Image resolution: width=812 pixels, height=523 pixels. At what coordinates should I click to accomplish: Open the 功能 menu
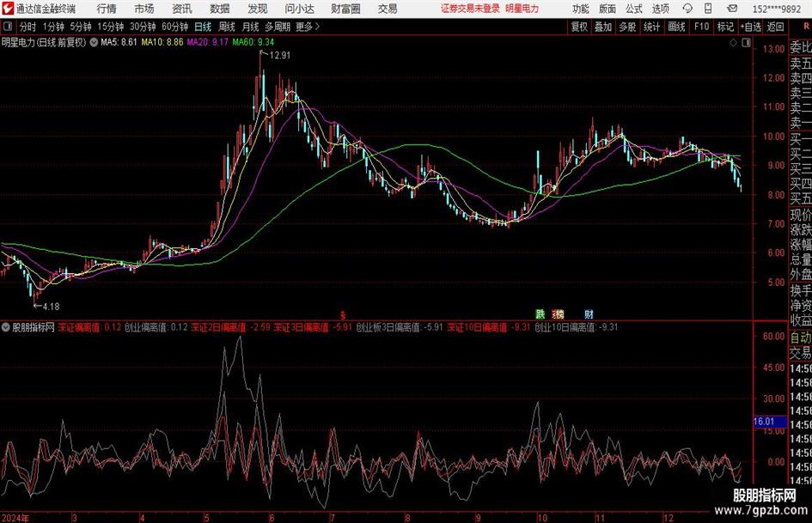[581, 9]
